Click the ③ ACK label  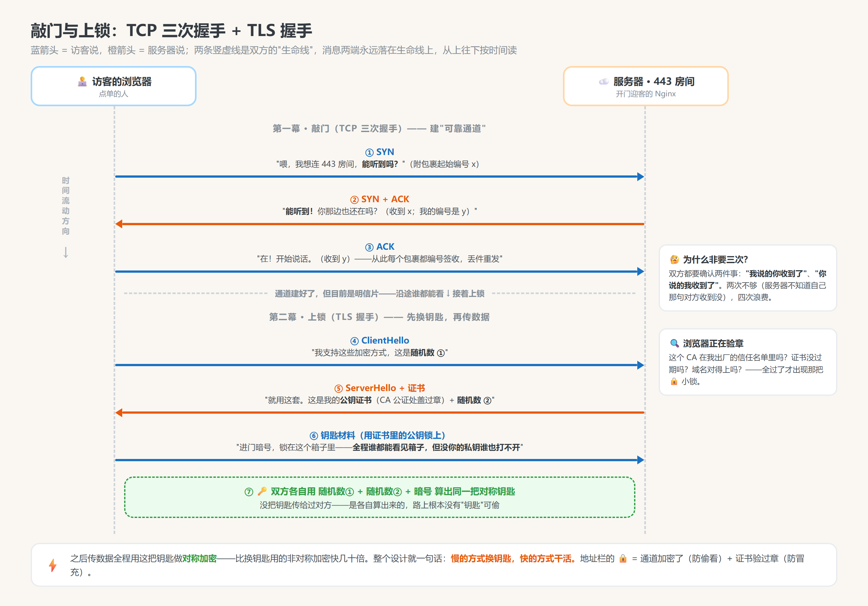[379, 247]
